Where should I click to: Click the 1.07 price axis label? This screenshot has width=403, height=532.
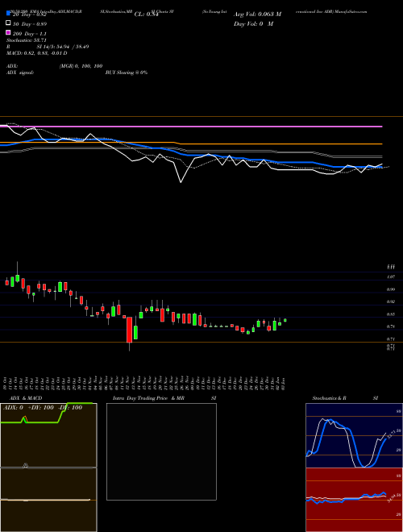(391, 276)
